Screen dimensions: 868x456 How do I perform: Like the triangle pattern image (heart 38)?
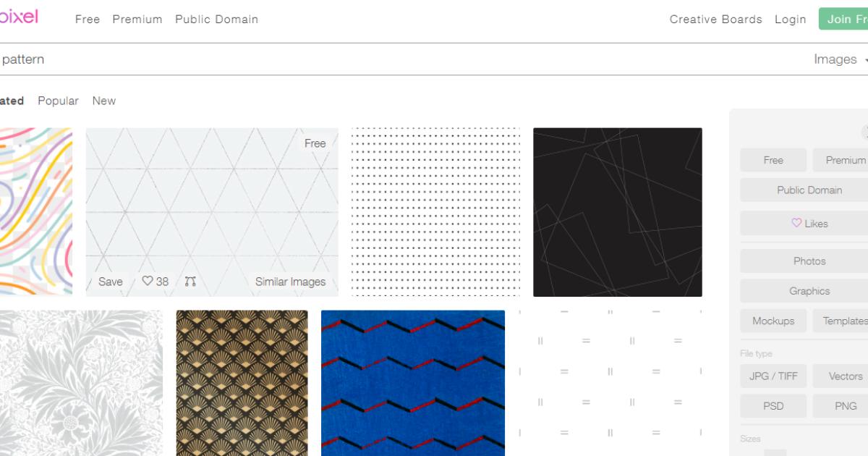pos(148,282)
